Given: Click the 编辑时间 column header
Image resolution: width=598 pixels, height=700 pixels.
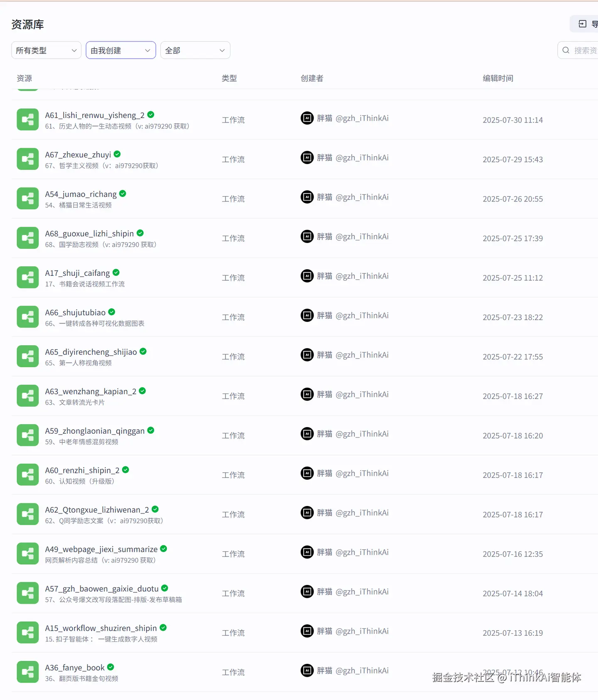Looking at the screenshot, I should (498, 78).
